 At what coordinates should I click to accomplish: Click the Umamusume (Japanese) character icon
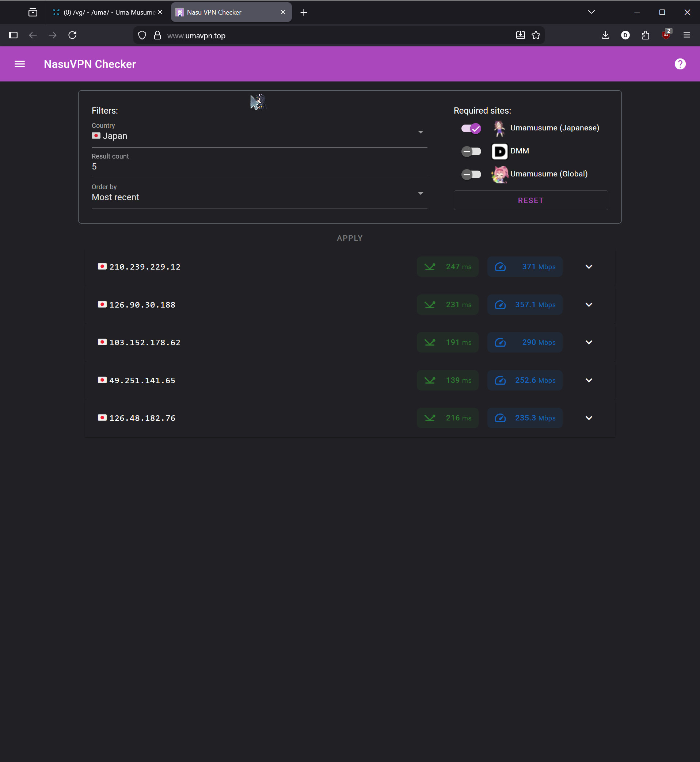[499, 128]
